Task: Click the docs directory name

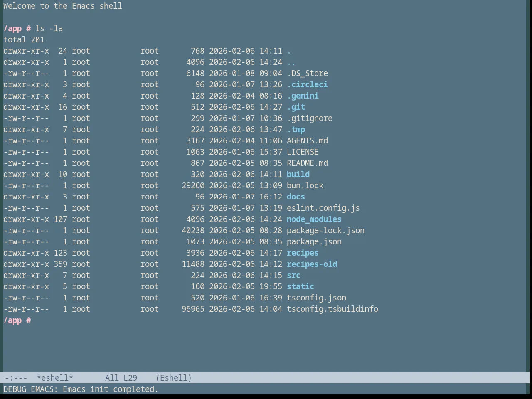Action: (296, 197)
